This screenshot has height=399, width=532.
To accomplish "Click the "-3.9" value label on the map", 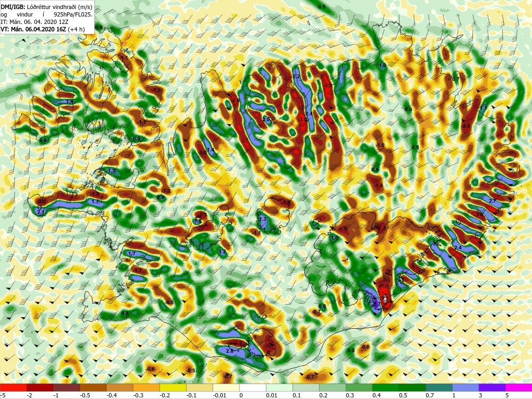I will [302, 119].
